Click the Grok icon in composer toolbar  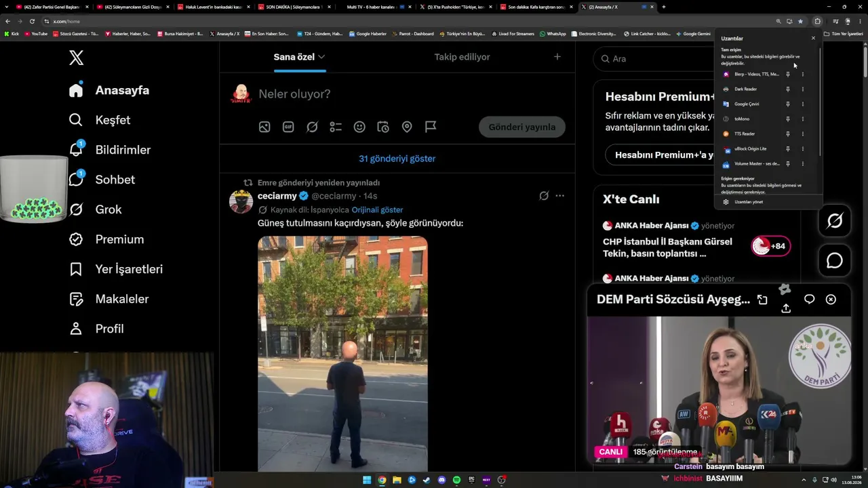coord(312,127)
